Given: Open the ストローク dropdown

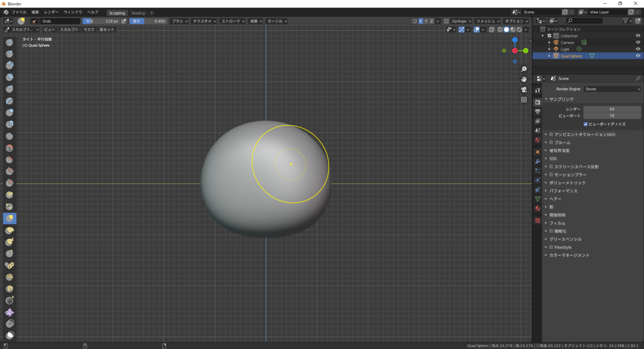Looking at the screenshot, I should pos(233,21).
